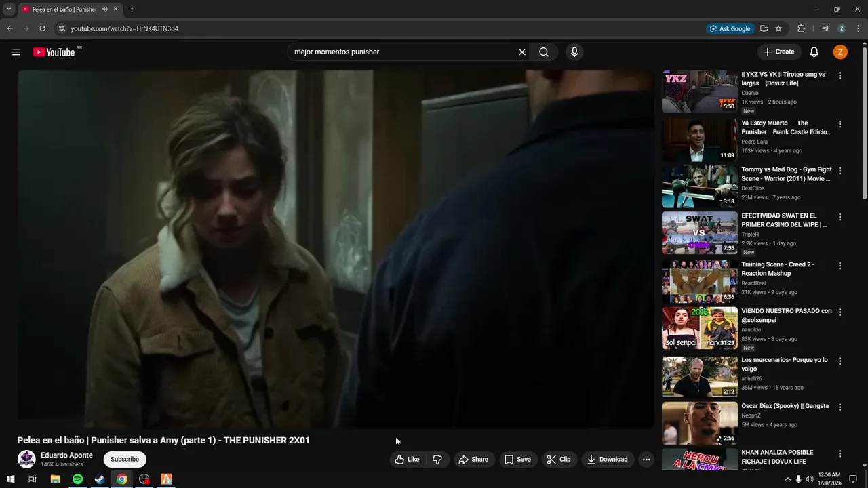Download the video
The height and width of the screenshot is (488, 868).
(x=608, y=460)
